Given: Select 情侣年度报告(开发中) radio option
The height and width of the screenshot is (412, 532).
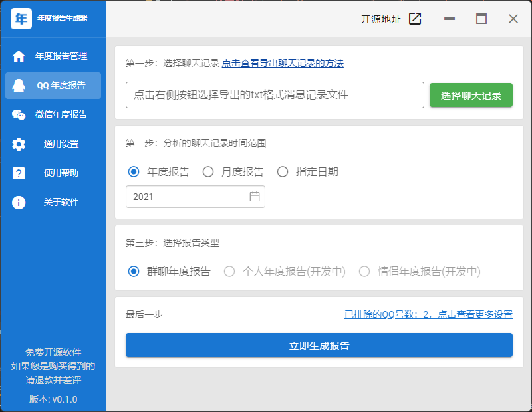Looking at the screenshot, I should 364,272.
